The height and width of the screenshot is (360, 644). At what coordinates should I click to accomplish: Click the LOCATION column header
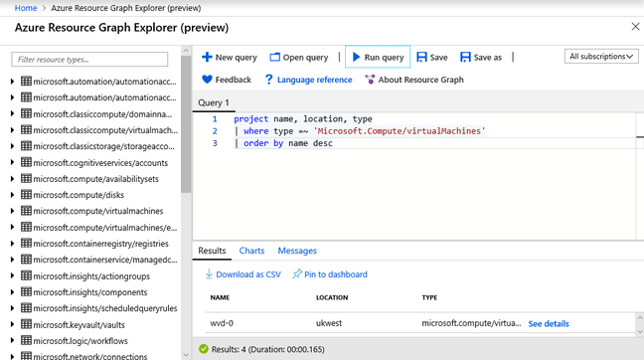pyautogui.click(x=332, y=297)
